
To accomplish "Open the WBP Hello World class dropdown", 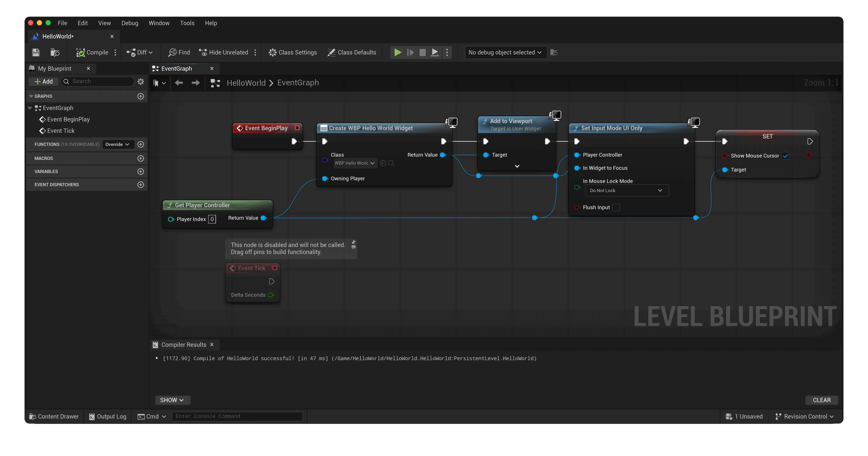I will click(355, 163).
